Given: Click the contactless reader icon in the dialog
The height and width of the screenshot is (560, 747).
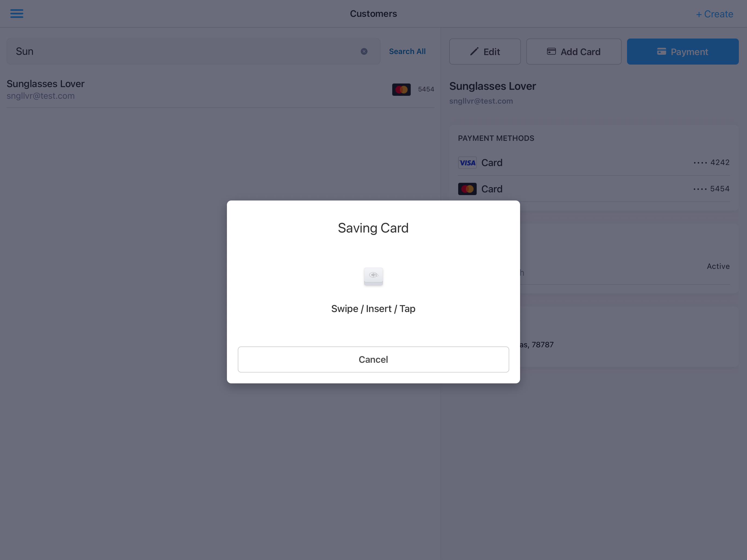Looking at the screenshot, I should 373,276.
